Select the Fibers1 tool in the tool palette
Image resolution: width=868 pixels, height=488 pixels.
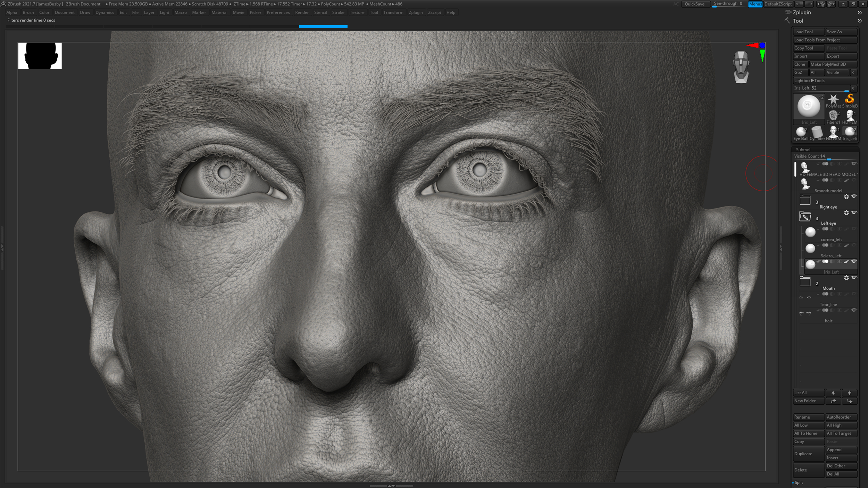[x=833, y=116]
